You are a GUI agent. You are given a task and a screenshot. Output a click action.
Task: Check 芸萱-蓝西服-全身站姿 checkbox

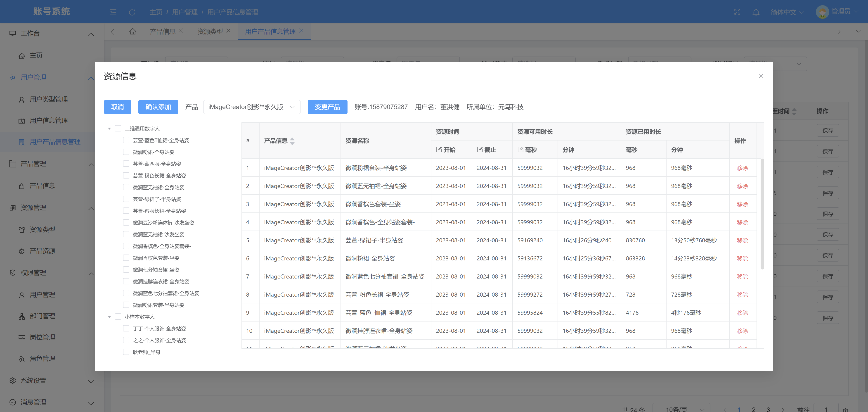pyautogui.click(x=126, y=164)
